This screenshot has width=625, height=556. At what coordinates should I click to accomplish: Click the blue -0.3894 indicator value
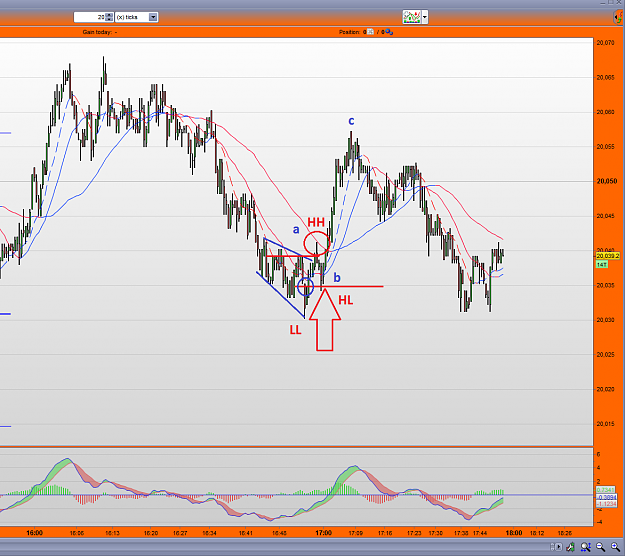click(x=607, y=497)
